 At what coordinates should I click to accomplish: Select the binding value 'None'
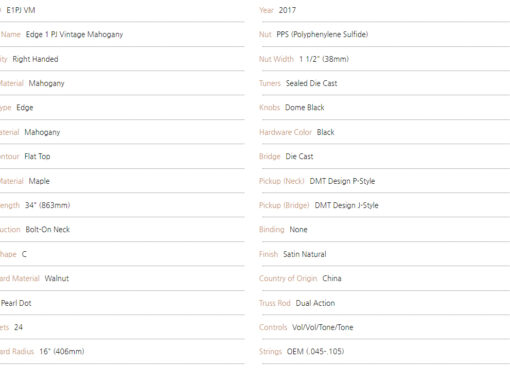pyautogui.click(x=298, y=229)
